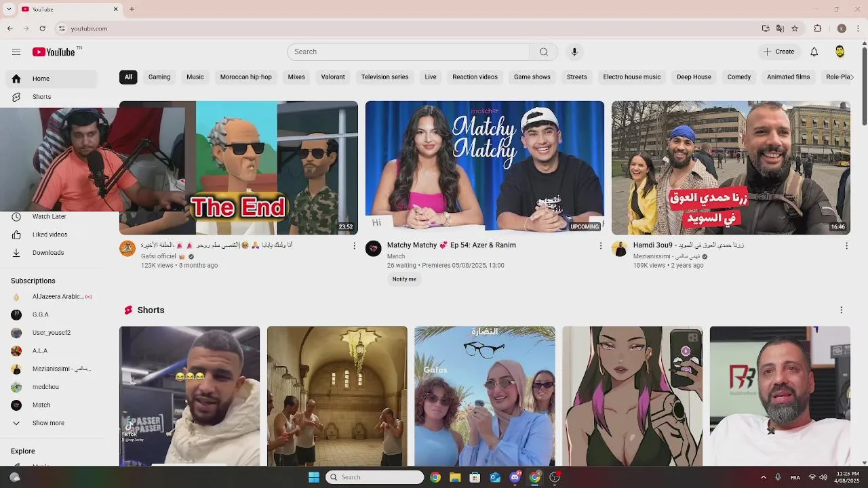Open the Hamdi 3ou9 video thumbnail
This screenshot has width=868, height=488.
[730, 168]
